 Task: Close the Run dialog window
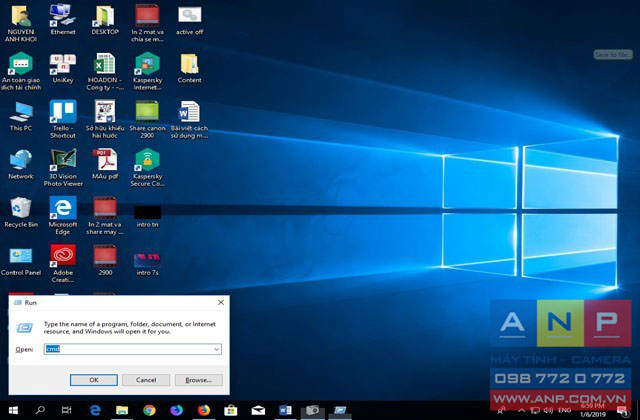221,302
